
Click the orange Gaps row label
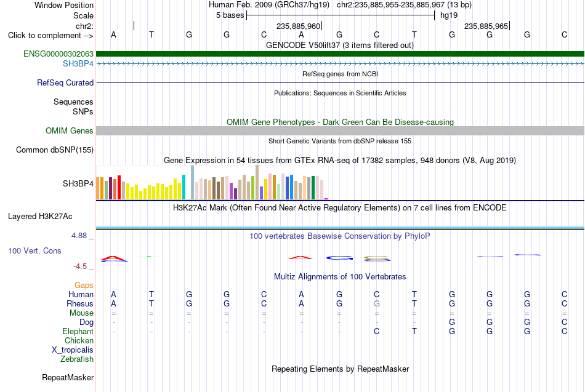(x=84, y=286)
